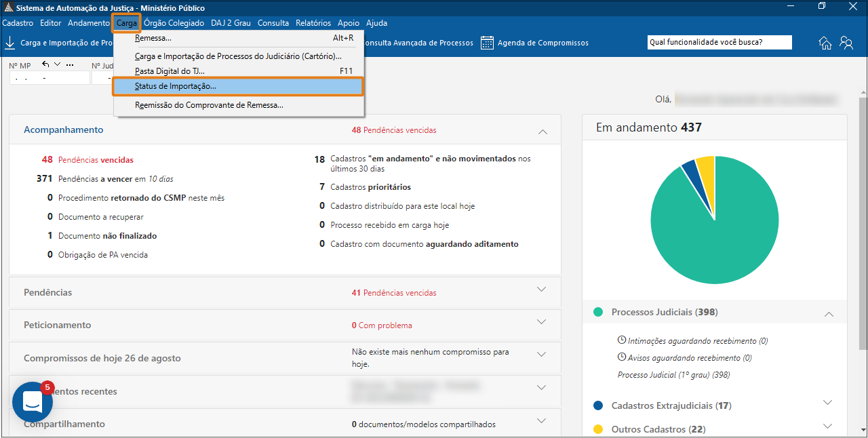The image size is (868, 438).
Task: Click the three-dots icon next to Nº MP
Action: (x=69, y=64)
